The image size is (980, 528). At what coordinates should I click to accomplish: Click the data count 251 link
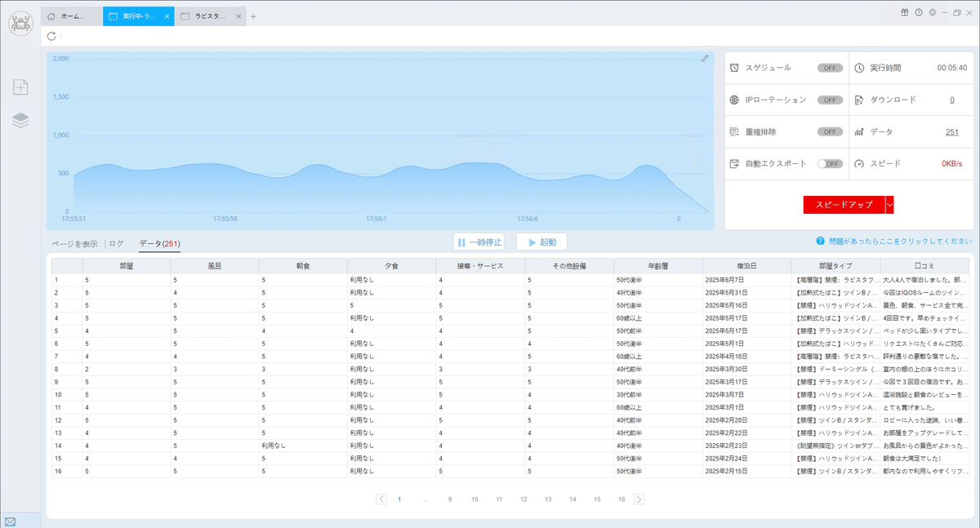pyautogui.click(x=951, y=131)
